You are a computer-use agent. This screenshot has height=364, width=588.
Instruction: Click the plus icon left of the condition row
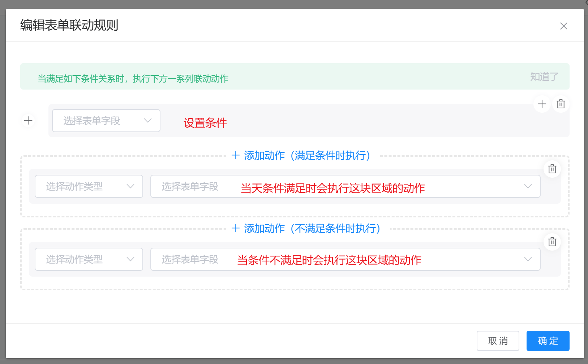[28, 120]
